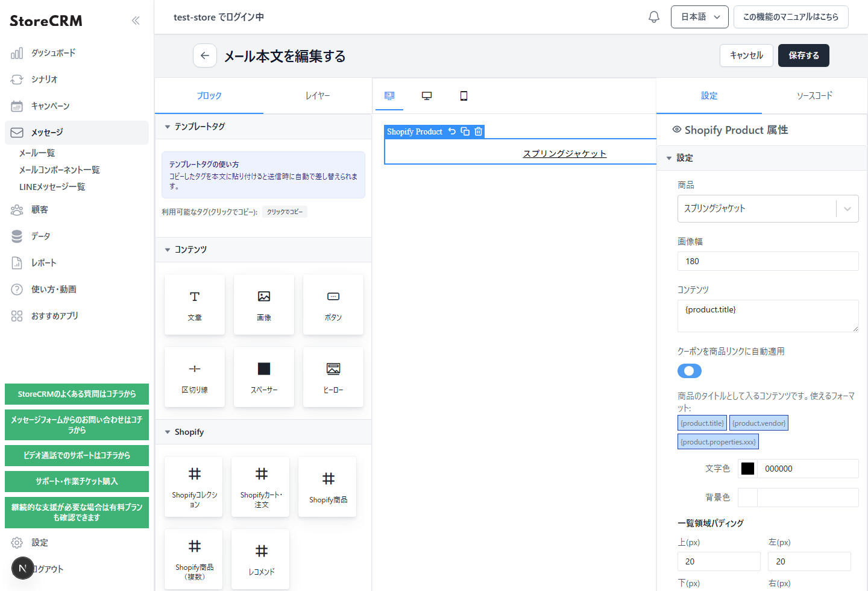Click the スプリングジャケット product link in canvas

click(565, 154)
